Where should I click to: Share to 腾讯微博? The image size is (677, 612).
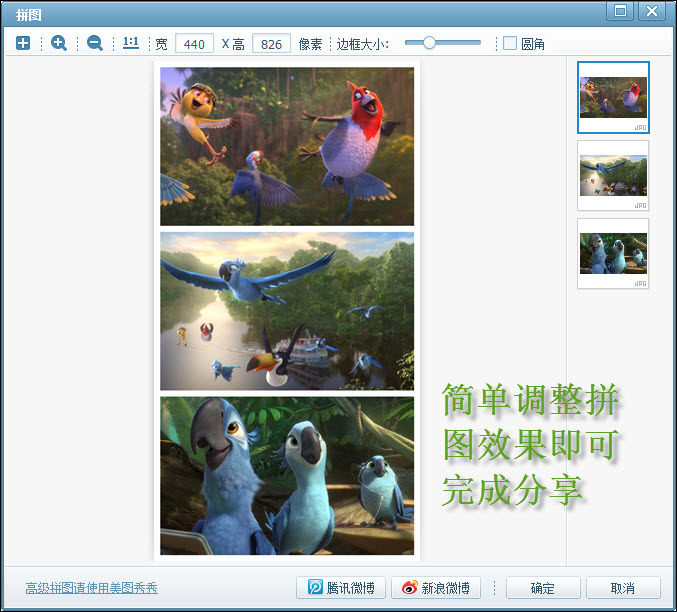coord(341,588)
